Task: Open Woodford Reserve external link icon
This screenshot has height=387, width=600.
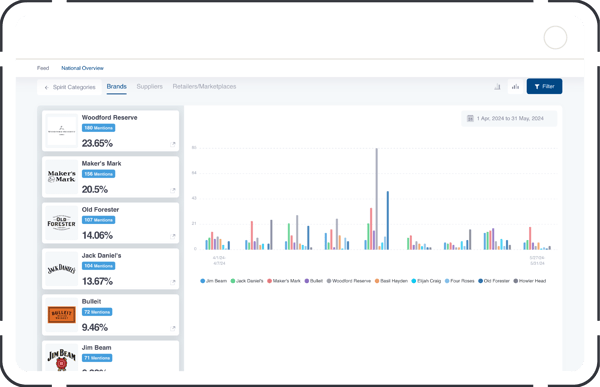Action: coord(173,144)
